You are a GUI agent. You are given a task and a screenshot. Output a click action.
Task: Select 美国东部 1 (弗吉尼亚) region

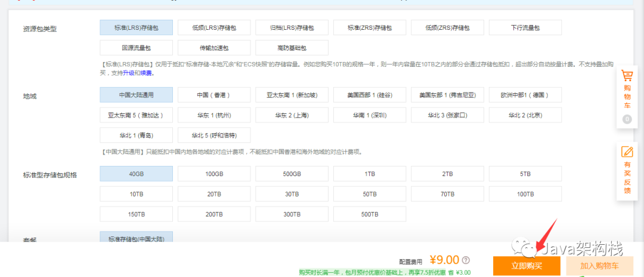click(x=447, y=95)
